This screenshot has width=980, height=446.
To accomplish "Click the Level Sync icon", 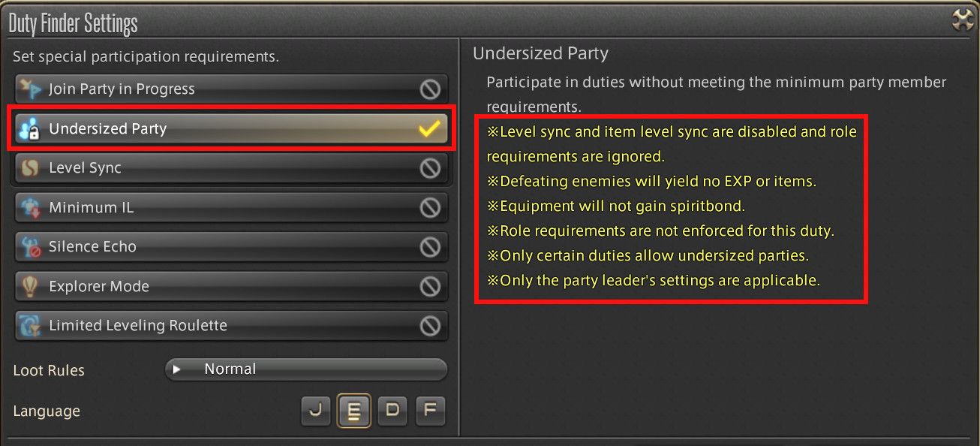I will pos(30,168).
